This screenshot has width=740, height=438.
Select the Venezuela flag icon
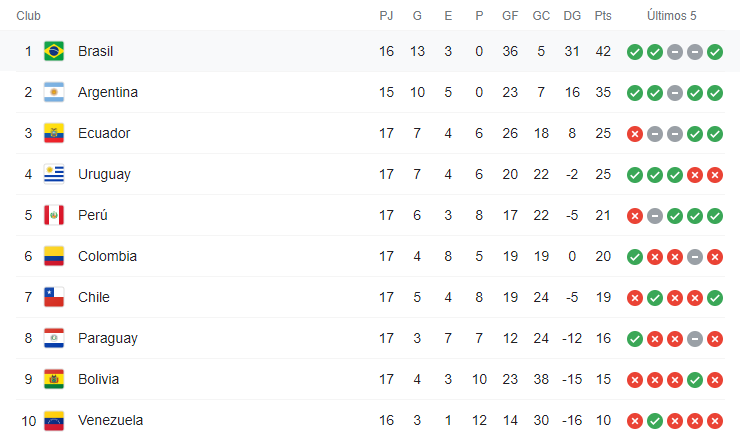54,420
